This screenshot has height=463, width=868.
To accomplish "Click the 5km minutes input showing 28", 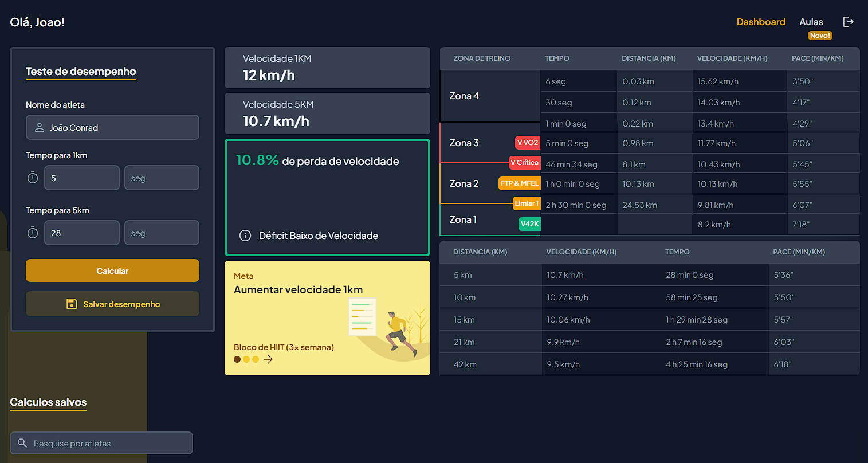I will [x=82, y=233].
